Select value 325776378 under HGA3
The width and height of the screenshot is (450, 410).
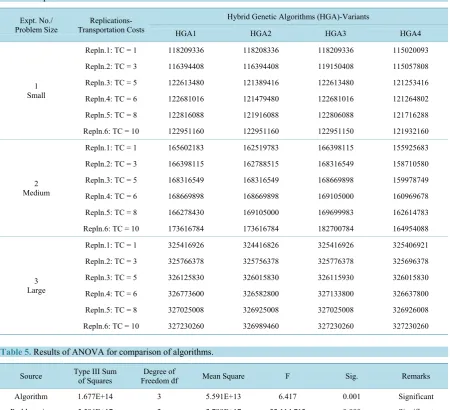[335, 261]
